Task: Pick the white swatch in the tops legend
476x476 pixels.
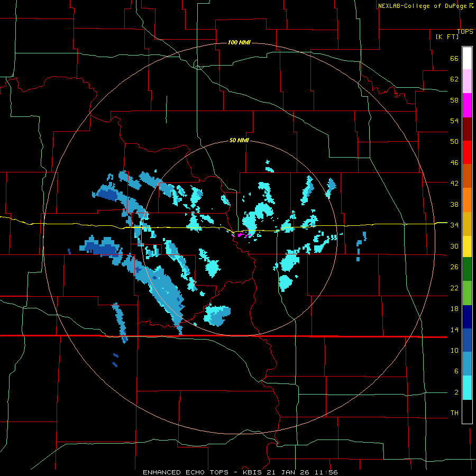Action: [467, 58]
